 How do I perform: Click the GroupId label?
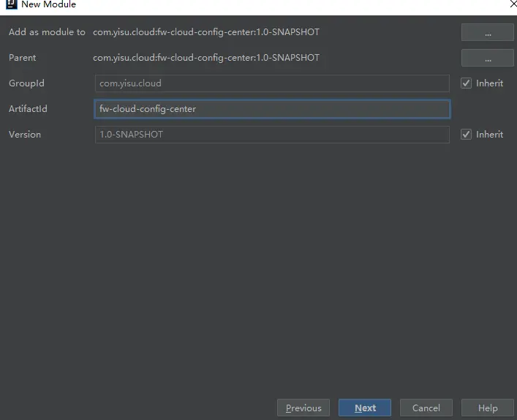26,83
